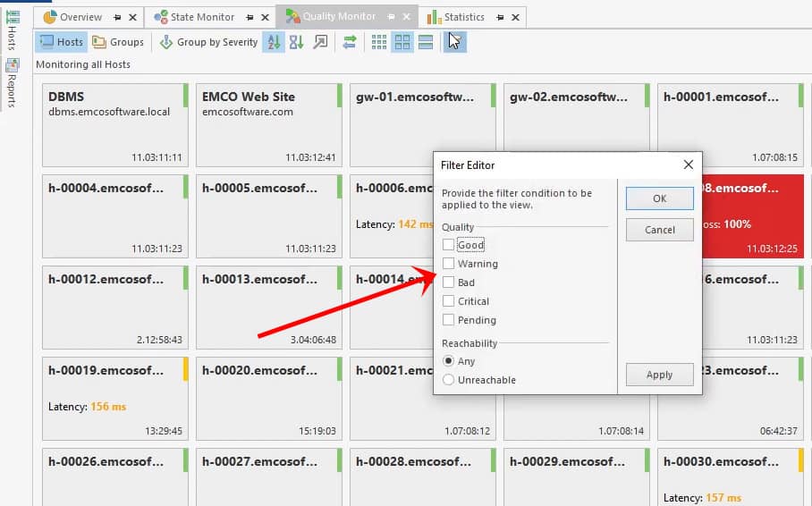Click the 142 ms latency value
Viewport: 812px width, 506px height.
click(x=415, y=224)
